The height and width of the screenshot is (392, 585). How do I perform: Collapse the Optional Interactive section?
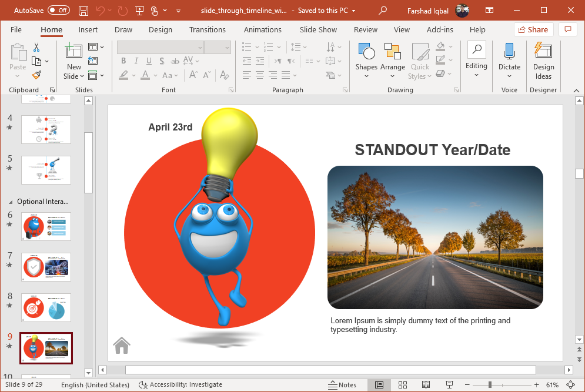pyautogui.click(x=10, y=202)
